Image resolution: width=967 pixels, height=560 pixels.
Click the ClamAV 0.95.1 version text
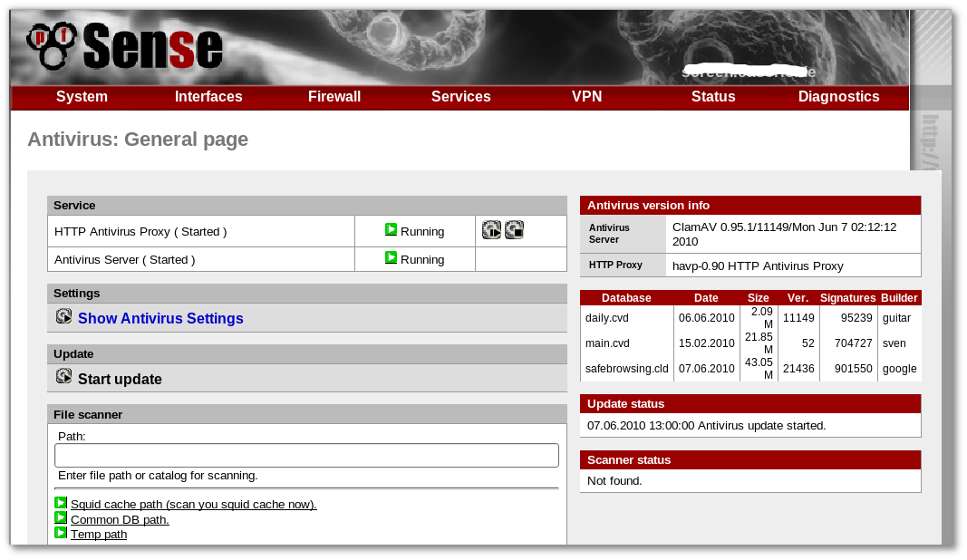(785, 235)
